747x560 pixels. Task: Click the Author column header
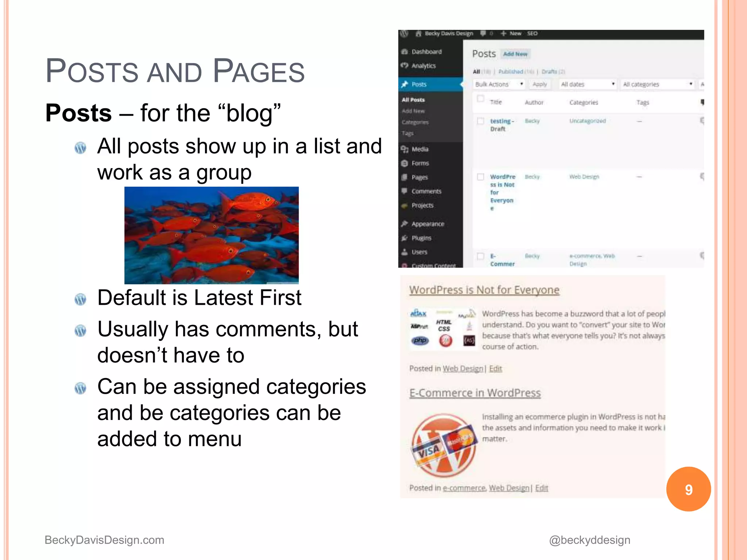pyautogui.click(x=534, y=102)
